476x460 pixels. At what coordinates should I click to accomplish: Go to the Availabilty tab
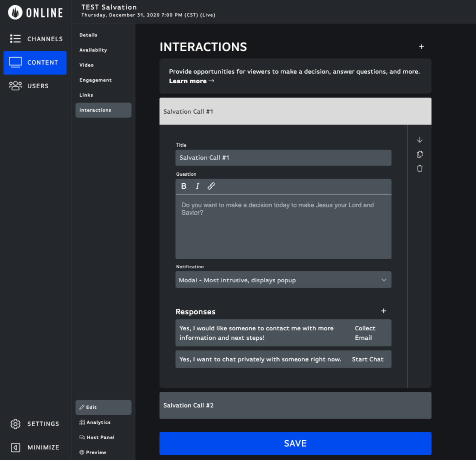[x=103, y=50]
